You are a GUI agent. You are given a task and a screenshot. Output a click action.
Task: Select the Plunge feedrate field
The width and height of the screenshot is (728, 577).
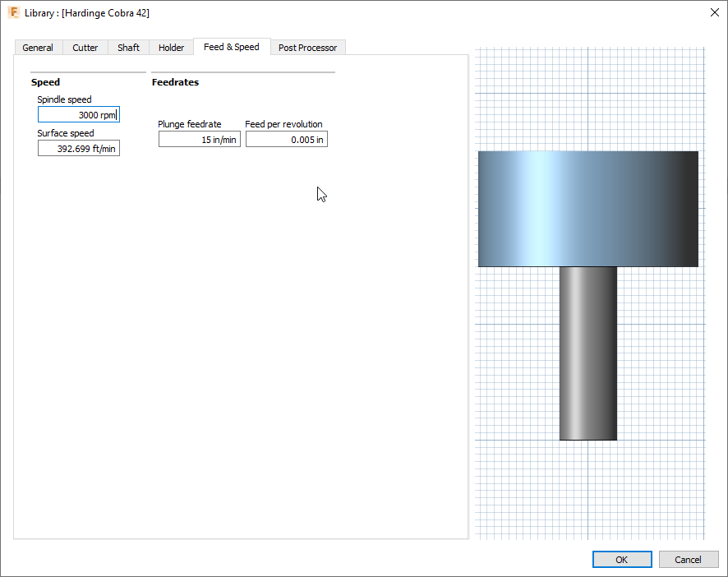(199, 139)
